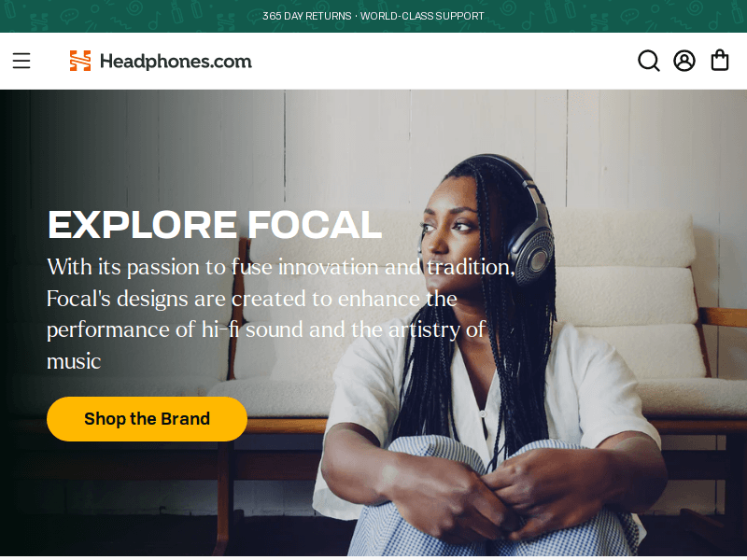Click the orange Headphones.com logo mark
The image size is (747, 560).
click(x=80, y=61)
